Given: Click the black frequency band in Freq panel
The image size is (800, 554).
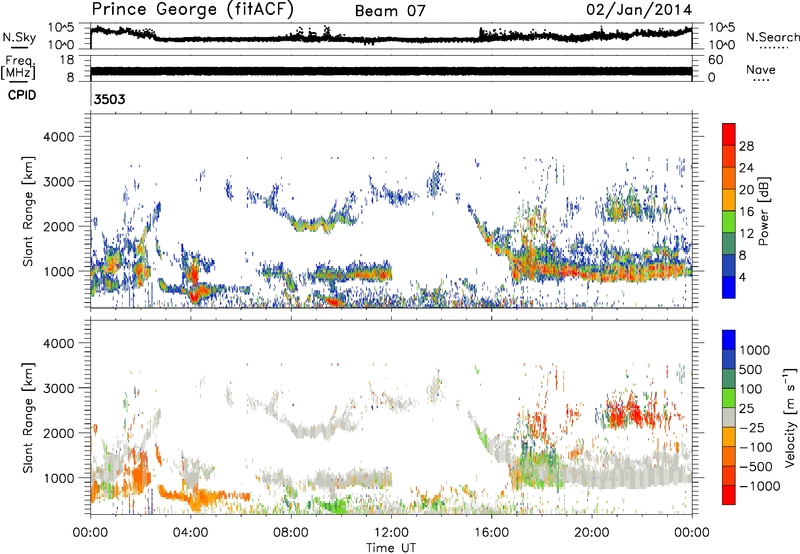Looking at the screenshot, I should click(x=391, y=71).
